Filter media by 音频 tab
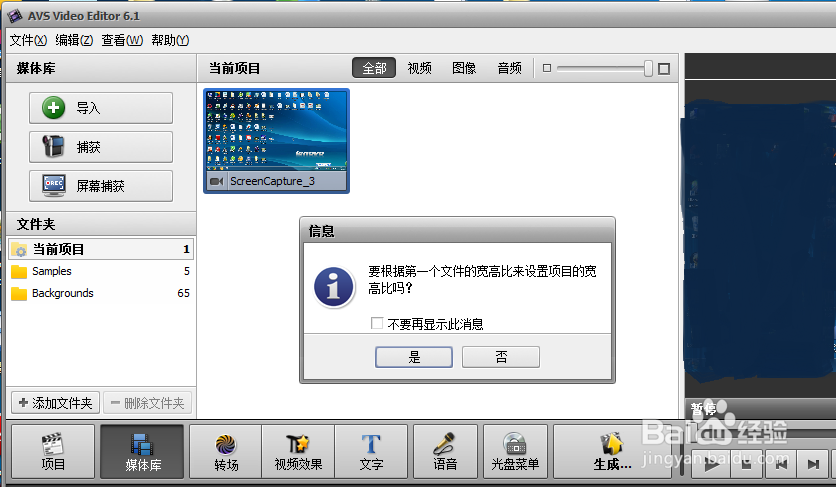Screen dimensions: 836x487 (x=509, y=68)
